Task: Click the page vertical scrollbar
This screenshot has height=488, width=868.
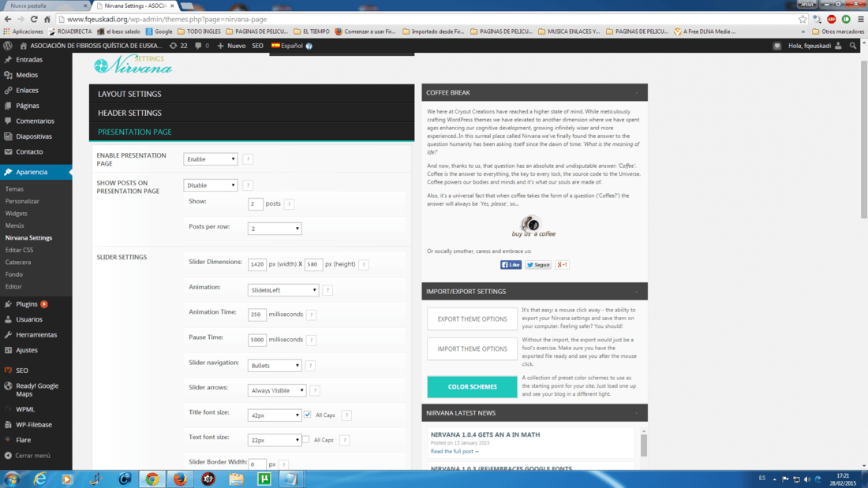Action: 863,138
